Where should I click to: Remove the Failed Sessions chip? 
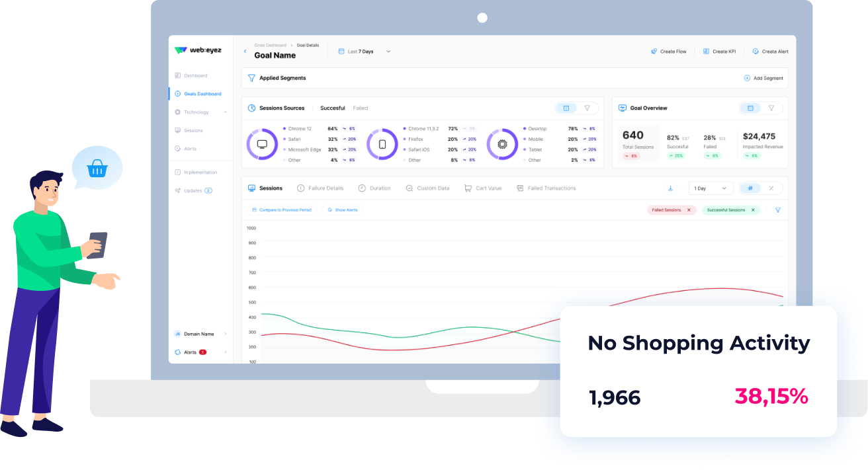[689, 210]
